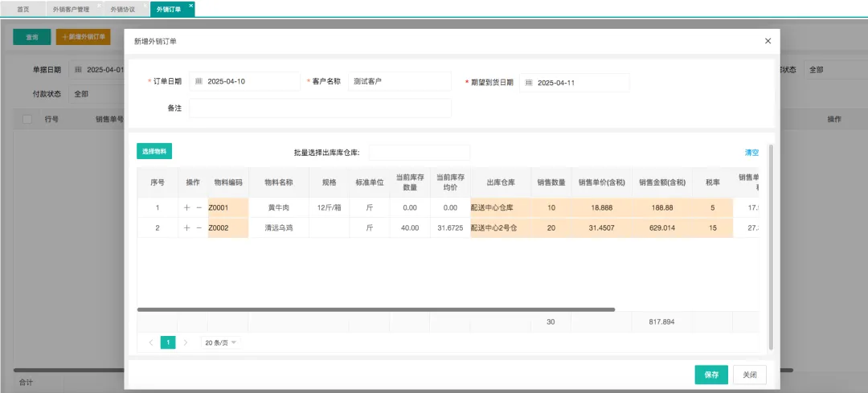
Task: Open the calendar icon for 期望到货日期
Action: pos(528,83)
